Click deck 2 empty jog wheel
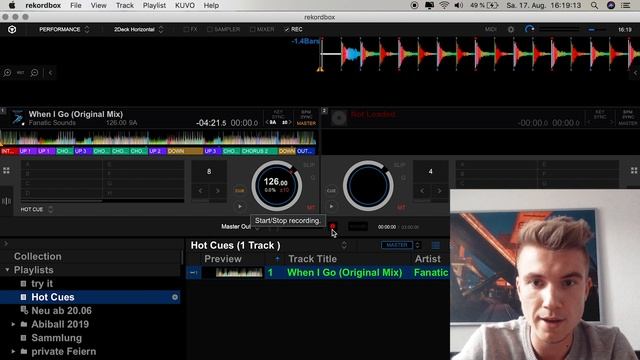This screenshot has height=360, width=640. point(368,186)
